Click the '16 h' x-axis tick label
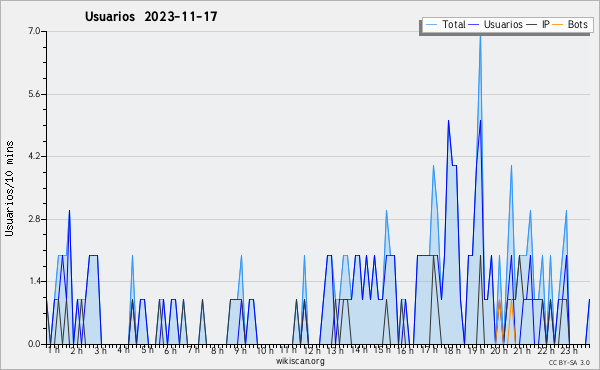The width and height of the screenshot is (600, 370). (405, 350)
